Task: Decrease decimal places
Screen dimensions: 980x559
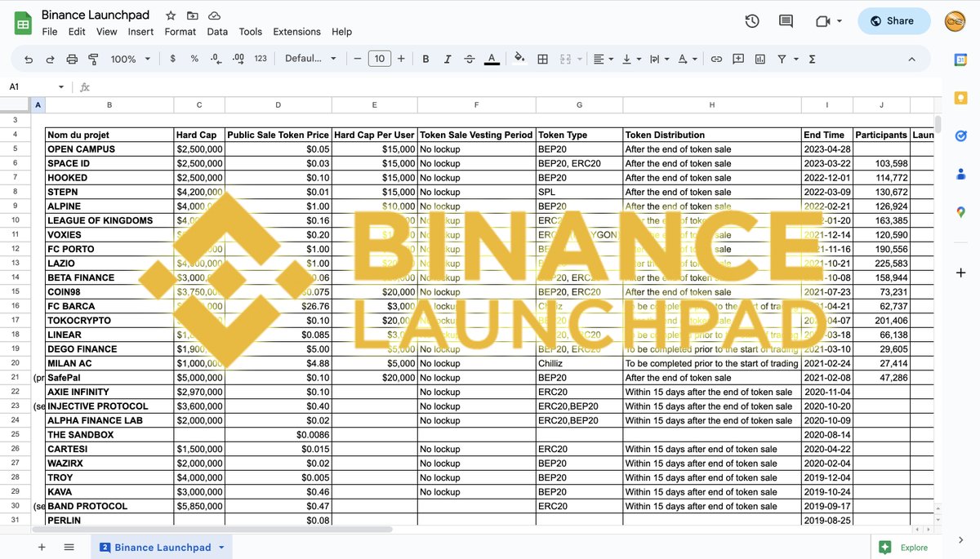Action: (x=216, y=59)
